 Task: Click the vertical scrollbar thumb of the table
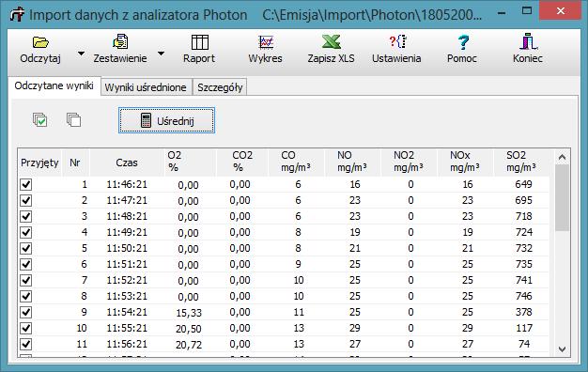562,197
